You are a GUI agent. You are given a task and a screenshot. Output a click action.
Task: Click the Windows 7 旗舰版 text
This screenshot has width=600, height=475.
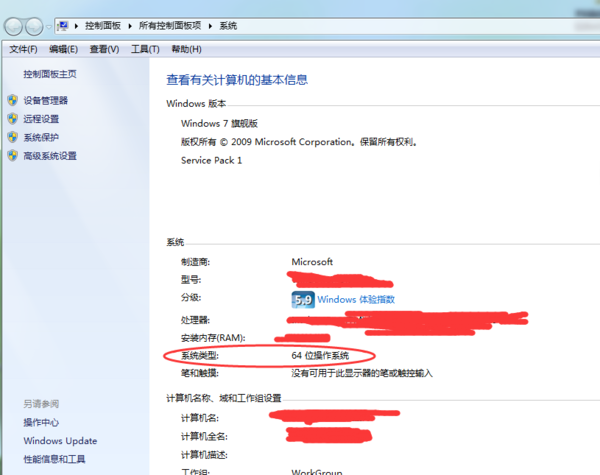[x=219, y=123]
